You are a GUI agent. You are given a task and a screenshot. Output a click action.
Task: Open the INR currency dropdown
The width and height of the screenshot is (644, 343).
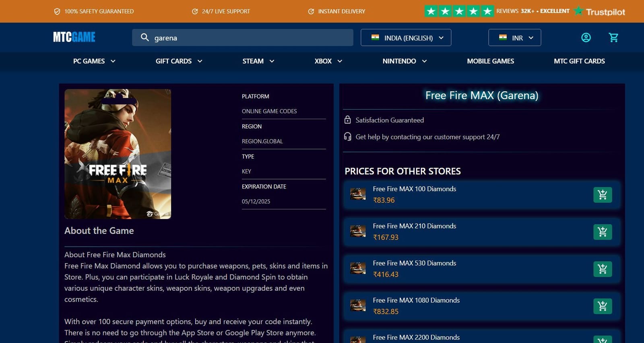coord(514,37)
